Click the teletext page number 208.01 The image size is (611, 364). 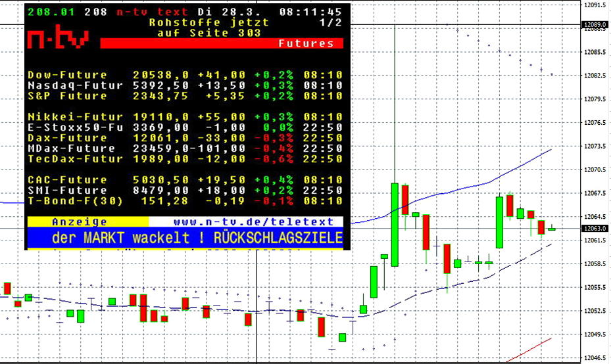pos(51,12)
